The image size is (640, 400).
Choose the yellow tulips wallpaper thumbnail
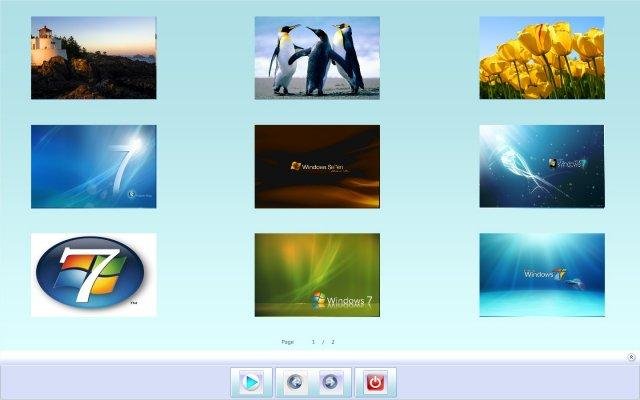pyautogui.click(x=542, y=58)
